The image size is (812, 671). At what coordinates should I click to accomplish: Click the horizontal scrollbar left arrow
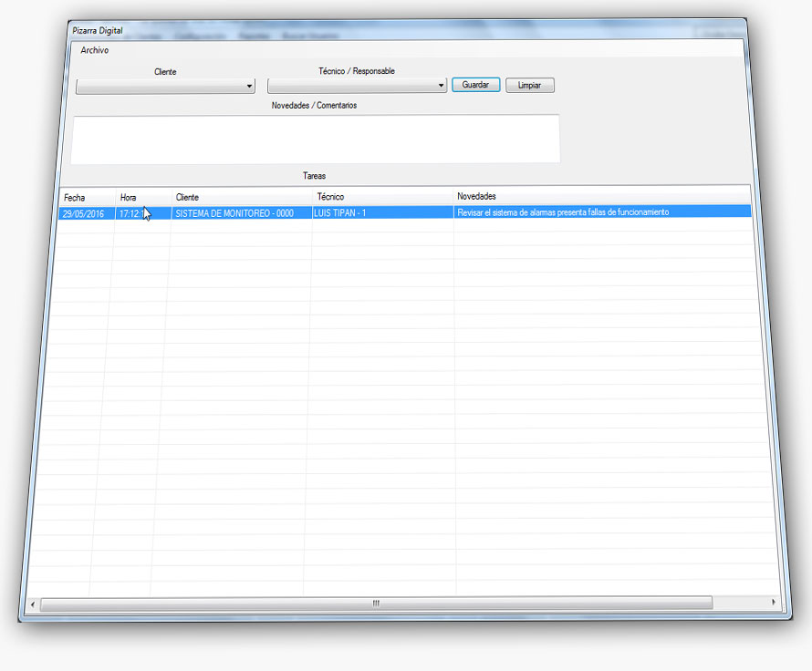point(33,604)
